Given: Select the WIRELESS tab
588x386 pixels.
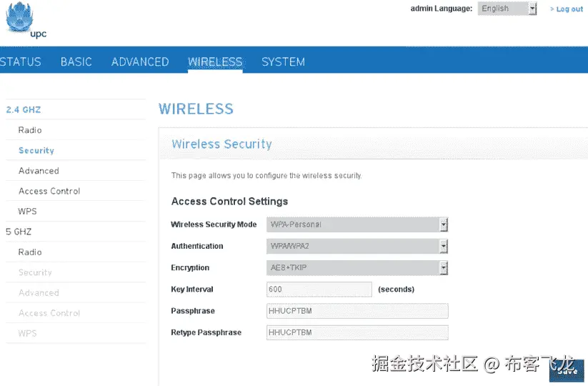Looking at the screenshot, I should [x=215, y=61].
